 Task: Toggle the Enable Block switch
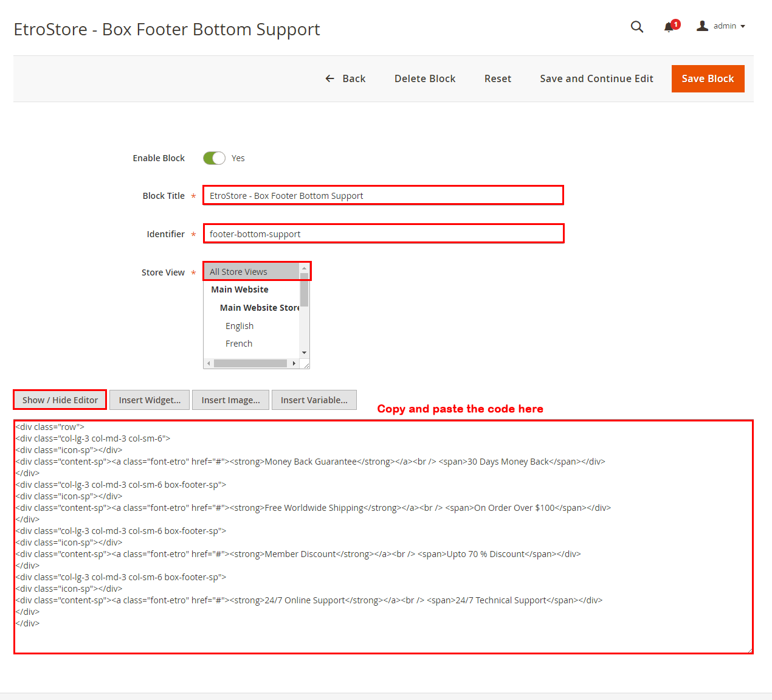click(x=214, y=158)
